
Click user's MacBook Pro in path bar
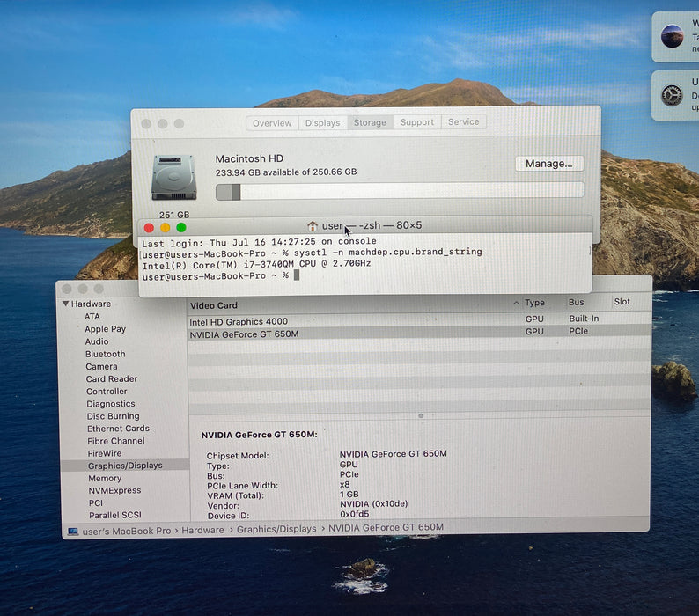point(127,531)
